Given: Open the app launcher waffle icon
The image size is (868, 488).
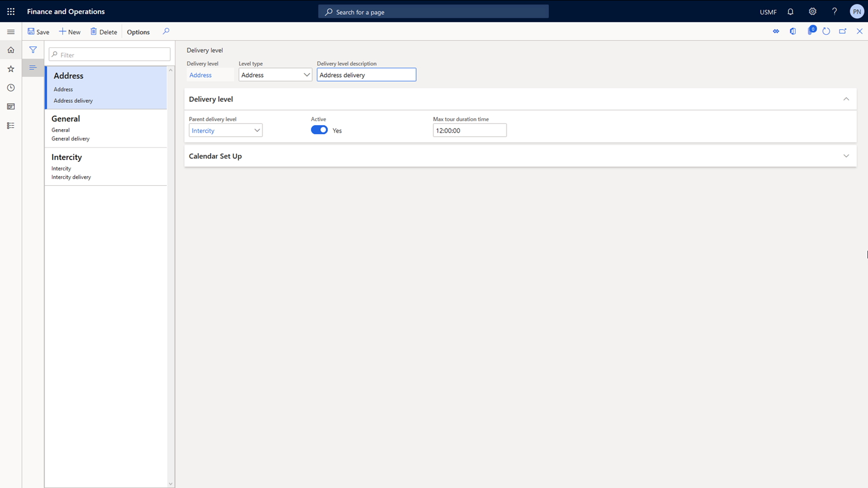Looking at the screenshot, I should pos(11,11).
